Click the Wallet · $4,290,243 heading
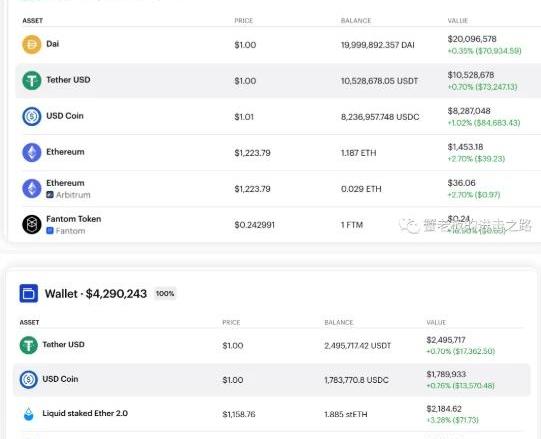This screenshot has width=541, height=439. click(96, 294)
